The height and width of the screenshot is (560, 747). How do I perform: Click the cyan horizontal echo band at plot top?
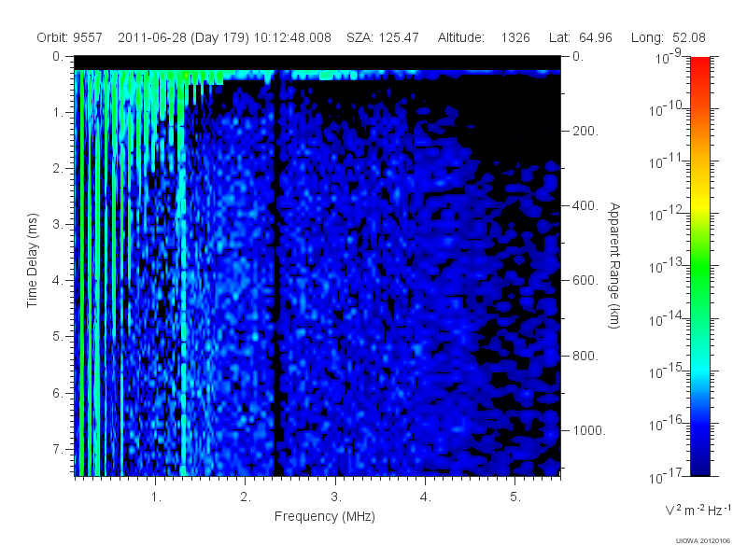coord(317,75)
